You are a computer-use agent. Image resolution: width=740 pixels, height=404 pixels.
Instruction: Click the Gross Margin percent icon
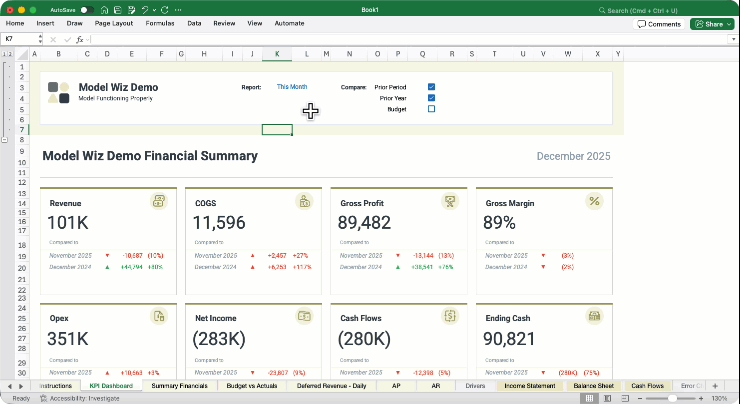point(594,202)
